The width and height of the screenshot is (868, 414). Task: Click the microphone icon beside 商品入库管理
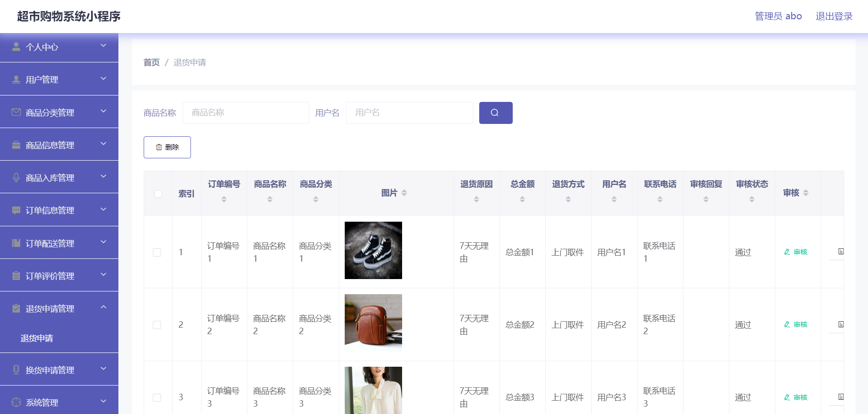[16, 178]
